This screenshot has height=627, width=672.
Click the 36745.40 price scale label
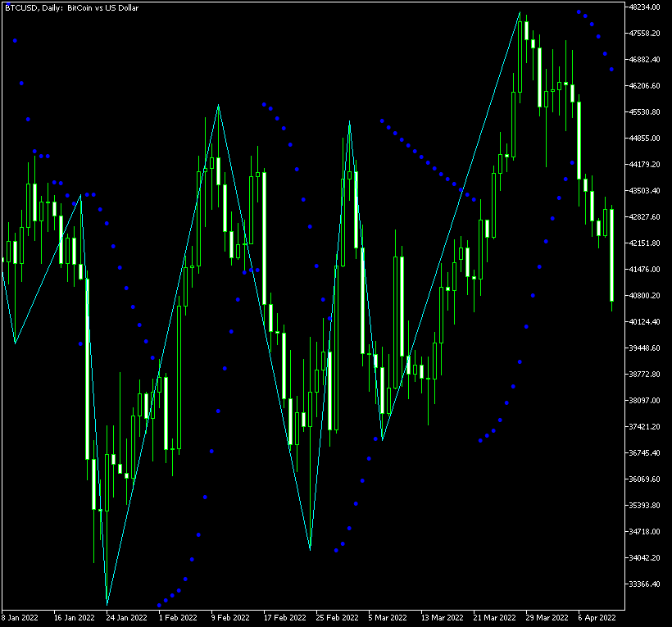coord(648,453)
